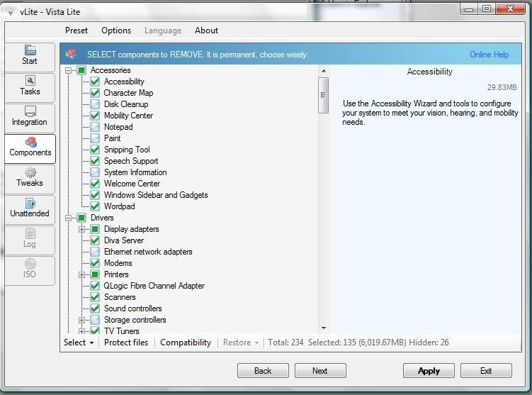Open the Tweaks section

click(30, 179)
